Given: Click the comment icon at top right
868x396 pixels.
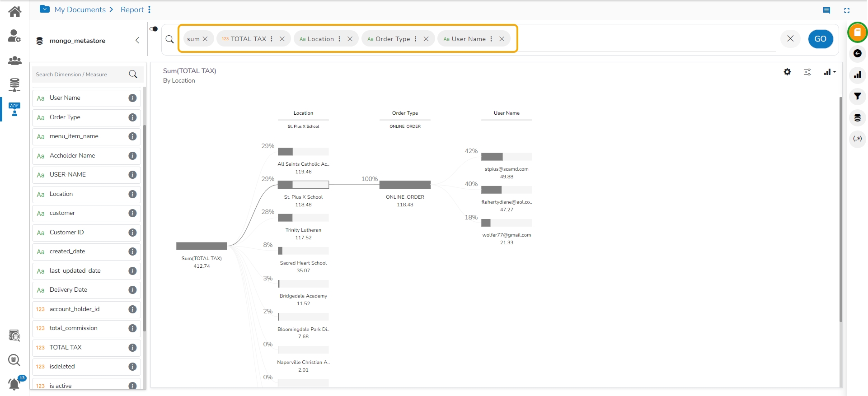Looking at the screenshot, I should pos(826,10).
